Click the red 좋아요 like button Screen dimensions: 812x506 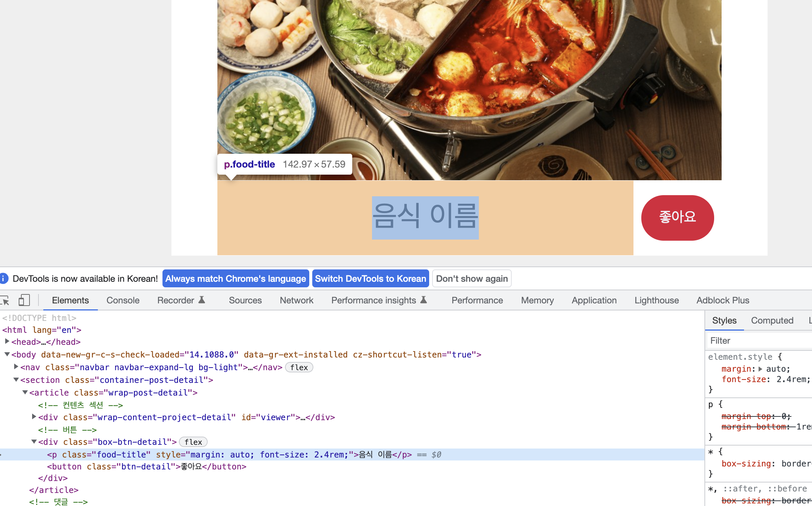coord(678,218)
